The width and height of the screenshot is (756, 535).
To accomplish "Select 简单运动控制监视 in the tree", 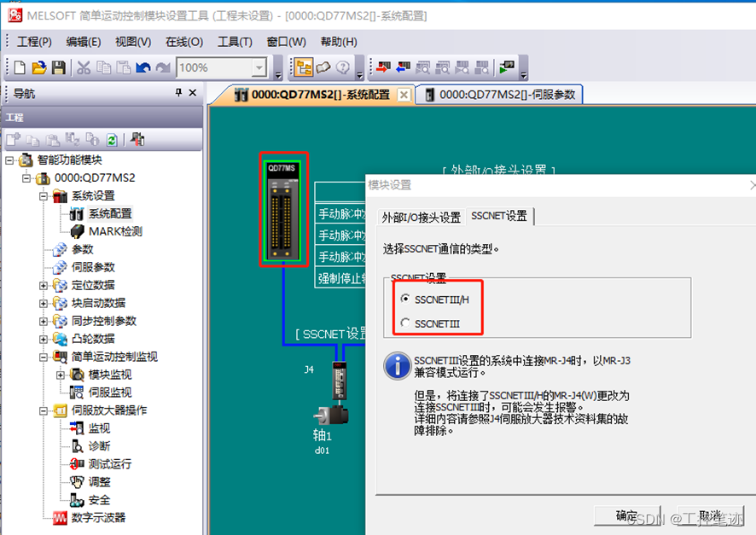I will coord(114,357).
